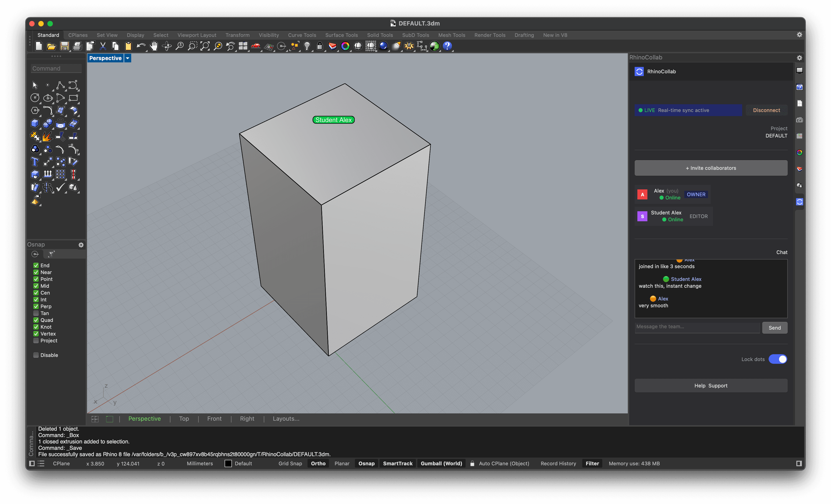
Task: Select the Boolean Union tool icon
Action: (x=35, y=149)
